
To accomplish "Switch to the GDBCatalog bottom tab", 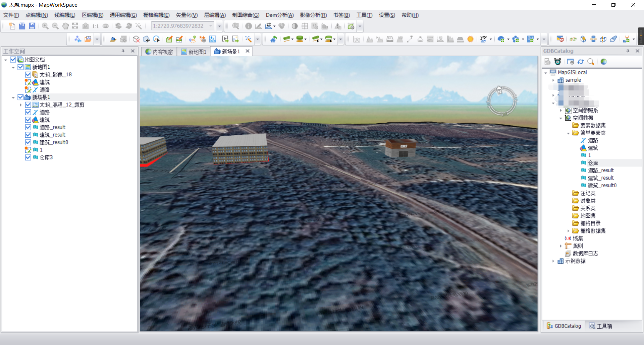I will click(x=564, y=326).
